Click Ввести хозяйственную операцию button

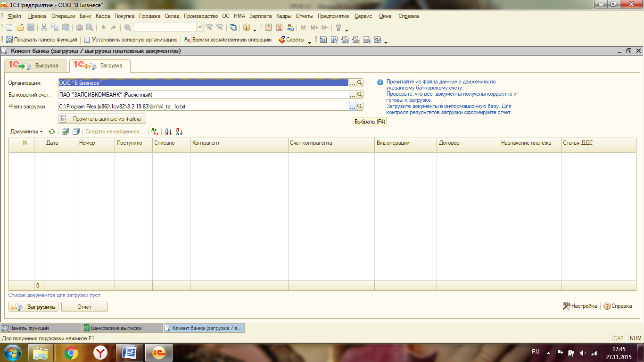point(228,40)
